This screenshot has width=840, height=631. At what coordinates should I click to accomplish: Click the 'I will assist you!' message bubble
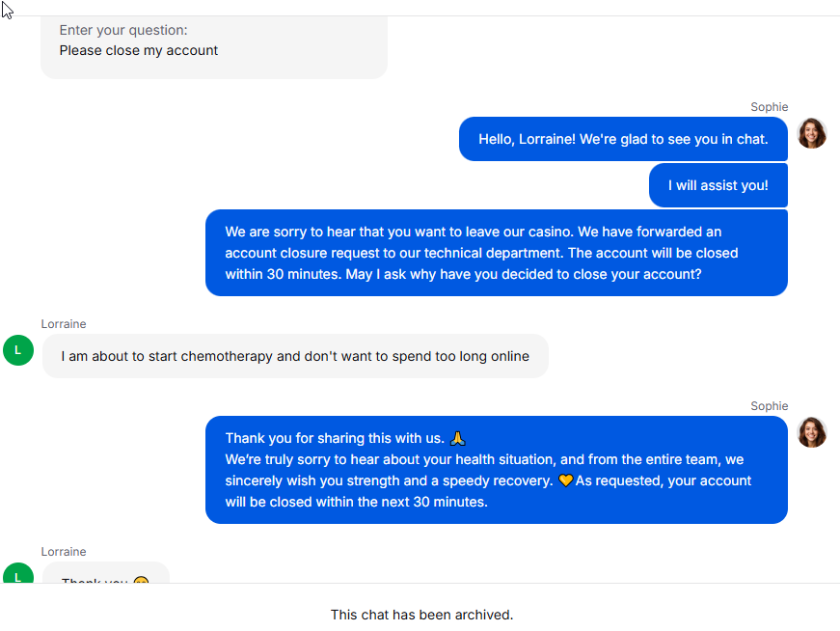(718, 185)
